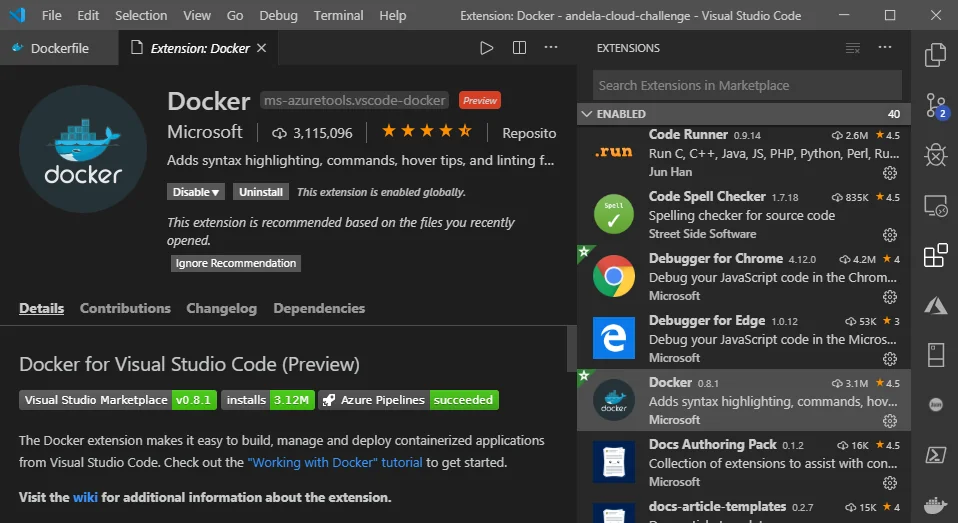Click the Azure Pipelines succeeded badge

(x=408, y=400)
